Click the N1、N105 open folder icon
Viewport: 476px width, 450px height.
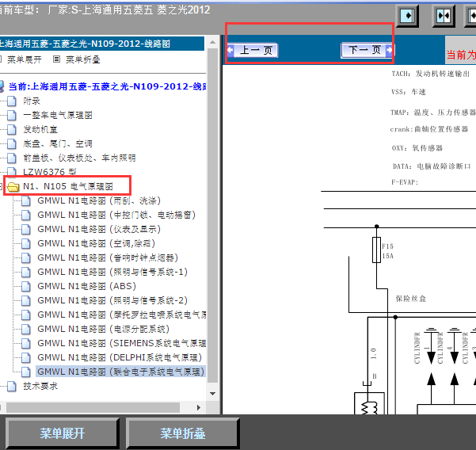click(13, 186)
